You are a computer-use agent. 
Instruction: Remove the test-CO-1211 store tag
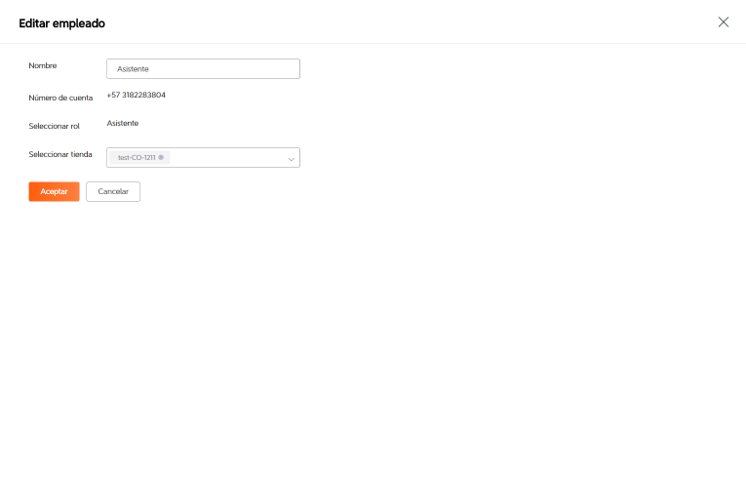click(161, 157)
